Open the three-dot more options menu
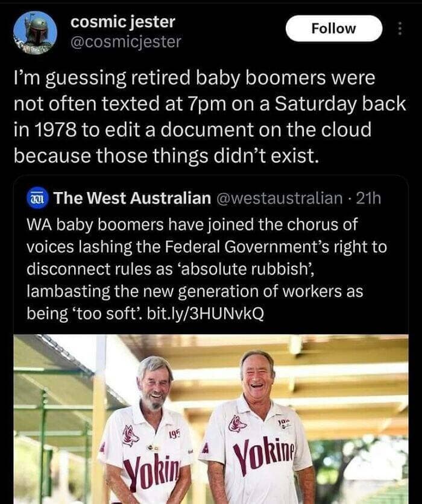The image size is (422, 504). pos(400,28)
